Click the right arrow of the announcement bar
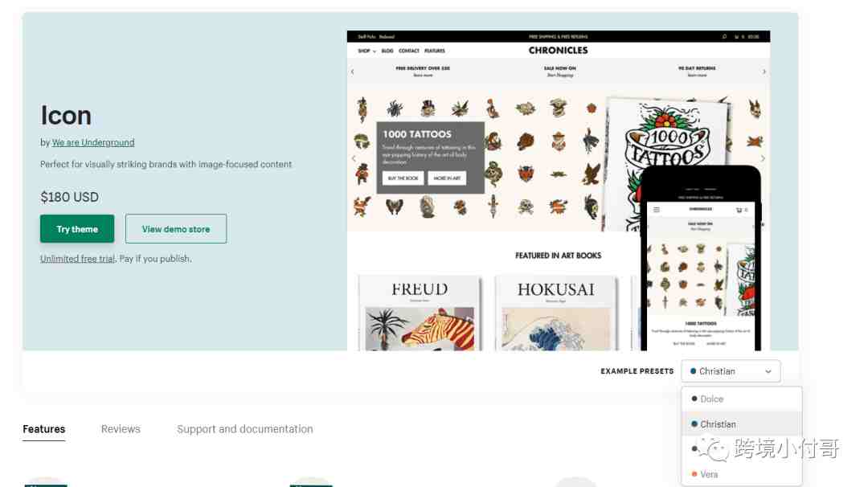868x487 pixels. 764,72
